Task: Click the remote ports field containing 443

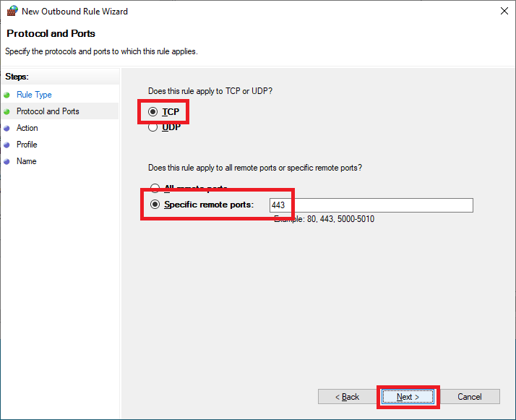Action: (371, 205)
